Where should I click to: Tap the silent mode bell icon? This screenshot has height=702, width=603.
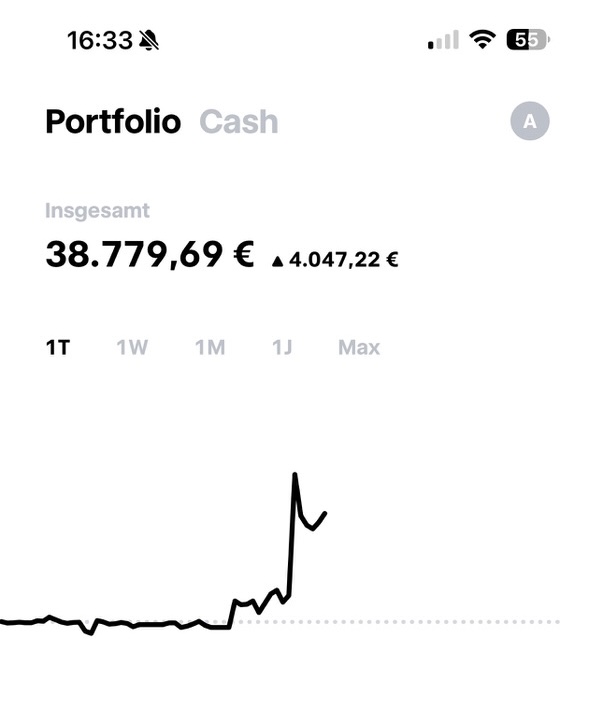point(150,40)
